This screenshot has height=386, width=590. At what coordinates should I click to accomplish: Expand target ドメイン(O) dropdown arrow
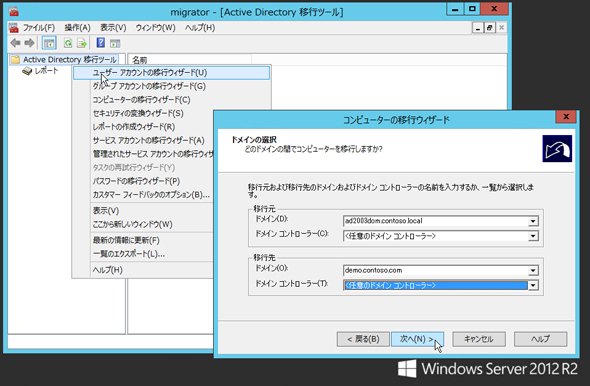pos(533,270)
